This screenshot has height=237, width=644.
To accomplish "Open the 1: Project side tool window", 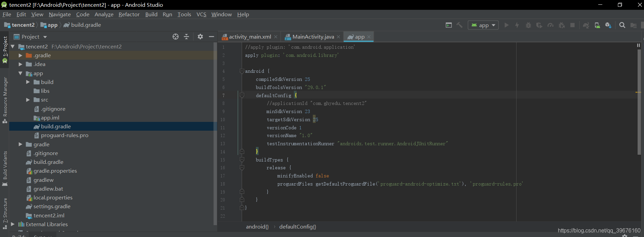I will pyautogui.click(x=5, y=49).
